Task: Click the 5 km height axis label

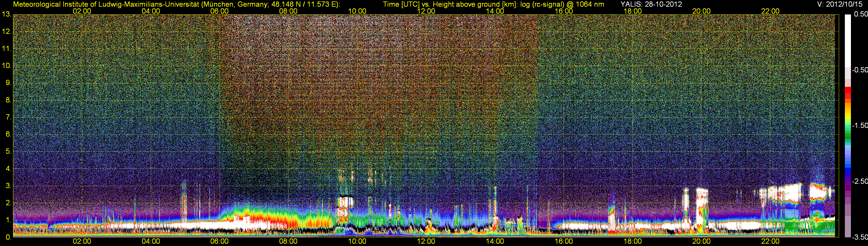Action: (x=8, y=152)
